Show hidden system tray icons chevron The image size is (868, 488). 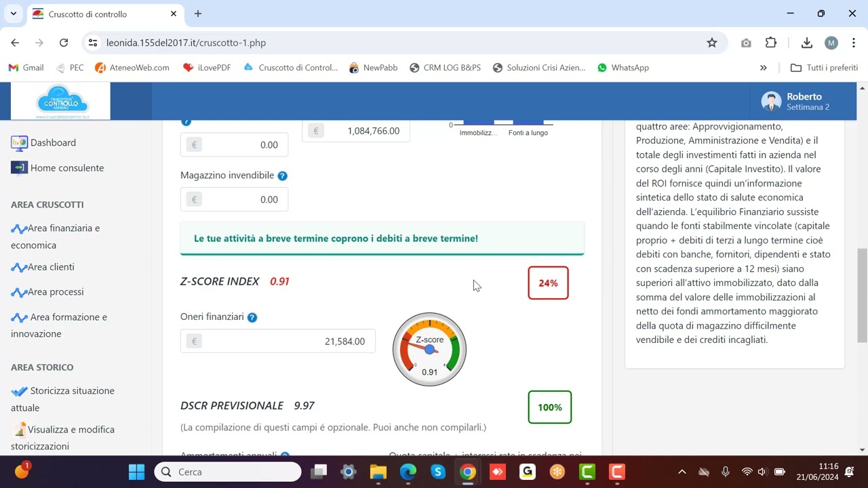click(x=682, y=472)
